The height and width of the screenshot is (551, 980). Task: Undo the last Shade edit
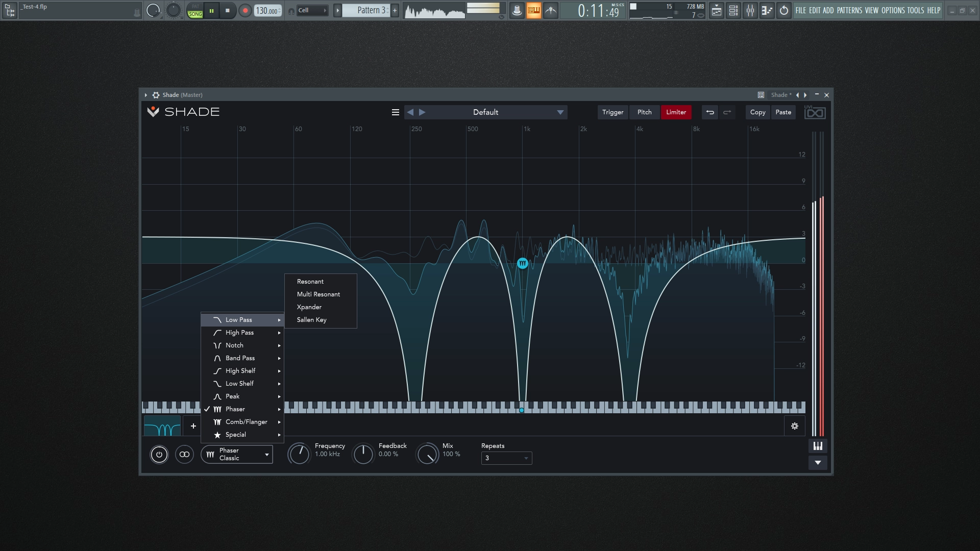point(710,112)
